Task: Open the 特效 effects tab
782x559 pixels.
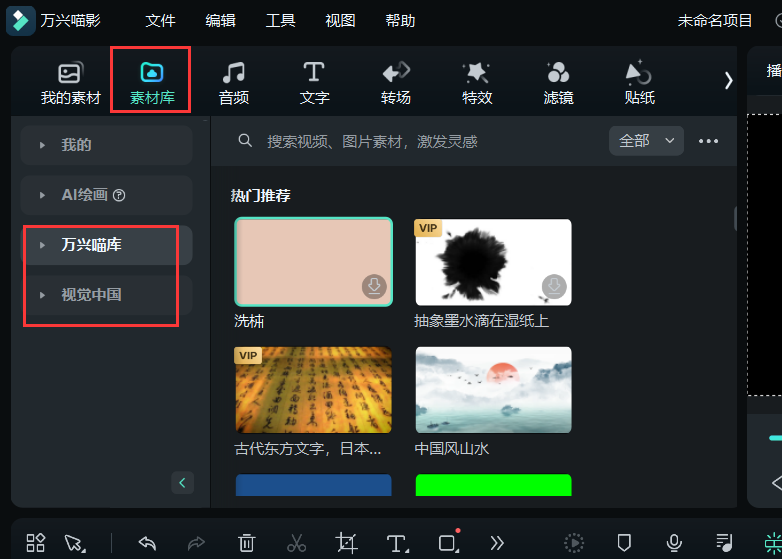Action: point(477,83)
